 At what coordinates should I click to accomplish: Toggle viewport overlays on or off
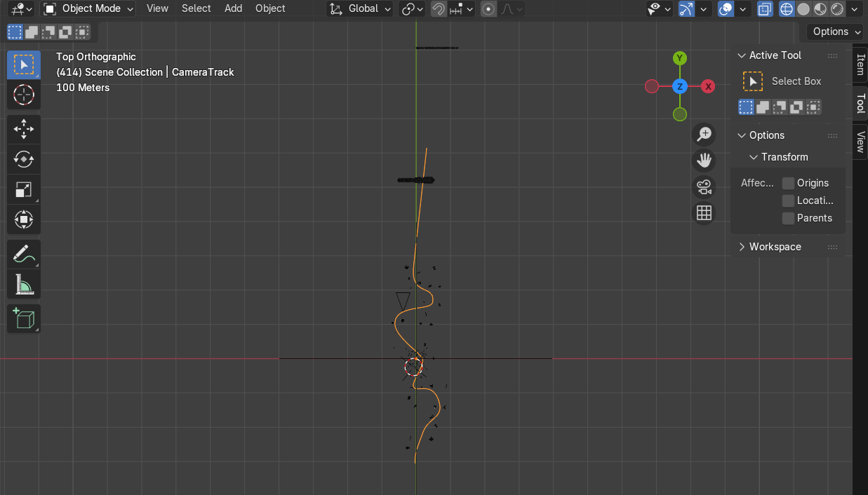click(727, 9)
